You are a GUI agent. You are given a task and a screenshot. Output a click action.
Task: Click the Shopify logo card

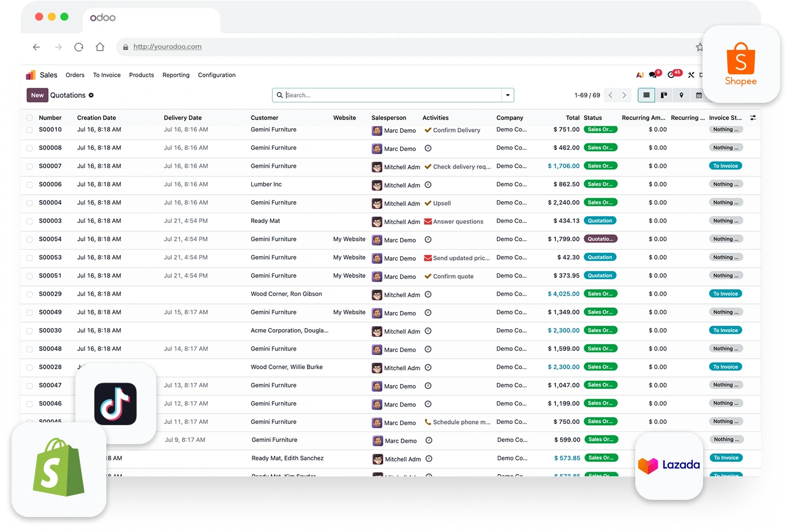point(59,469)
